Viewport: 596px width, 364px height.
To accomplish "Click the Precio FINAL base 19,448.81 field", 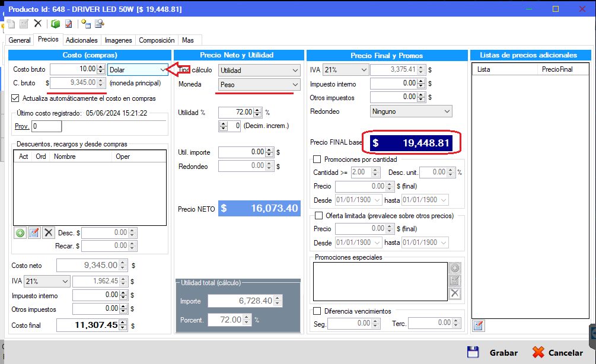I will tap(411, 143).
